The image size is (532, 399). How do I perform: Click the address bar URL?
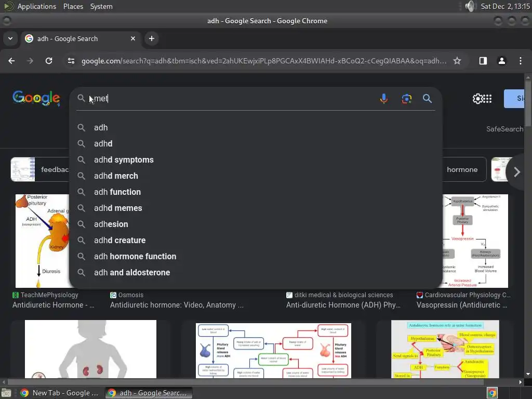263,61
